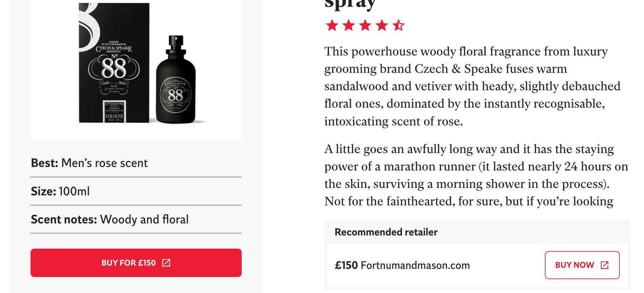Click the half-filled fifth rating star
Image resolution: width=644 pixels, height=293 pixels.
(398, 26)
